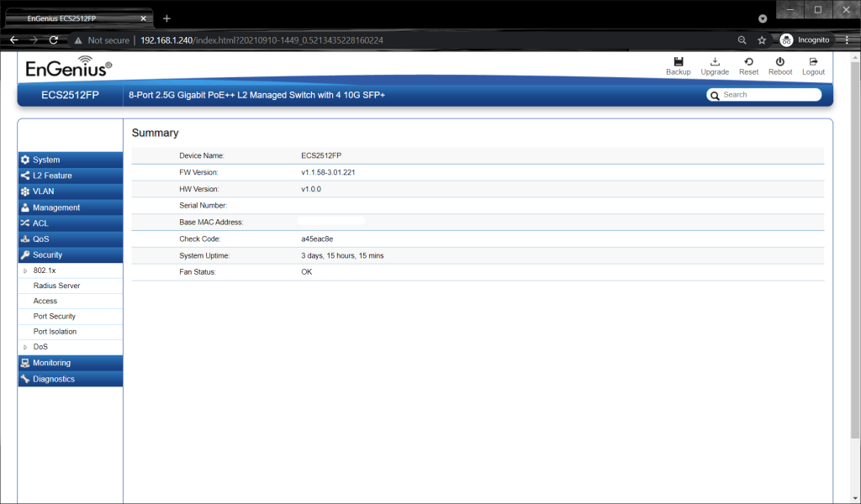The width and height of the screenshot is (861, 504).
Task: Select the DoS item
Action: [40, 347]
